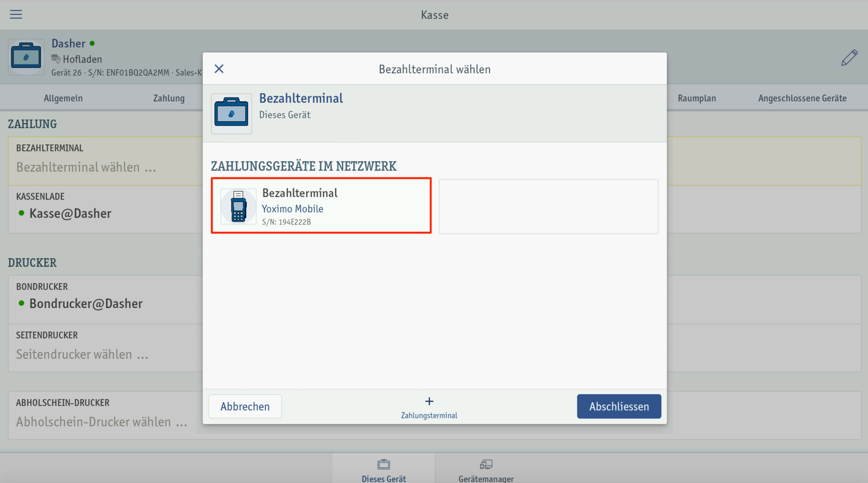Click the green status dot next to Dasher
The height and width of the screenshot is (483, 868).
point(92,43)
